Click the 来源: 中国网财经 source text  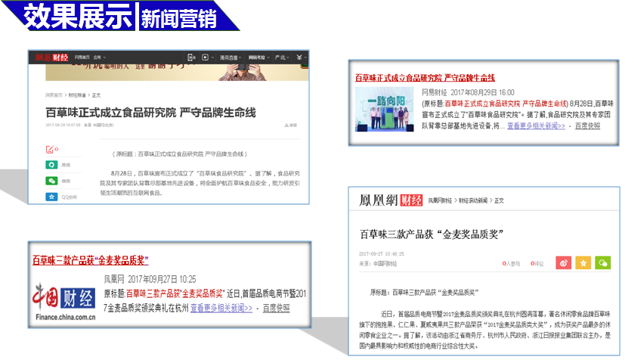click(378, 264)
